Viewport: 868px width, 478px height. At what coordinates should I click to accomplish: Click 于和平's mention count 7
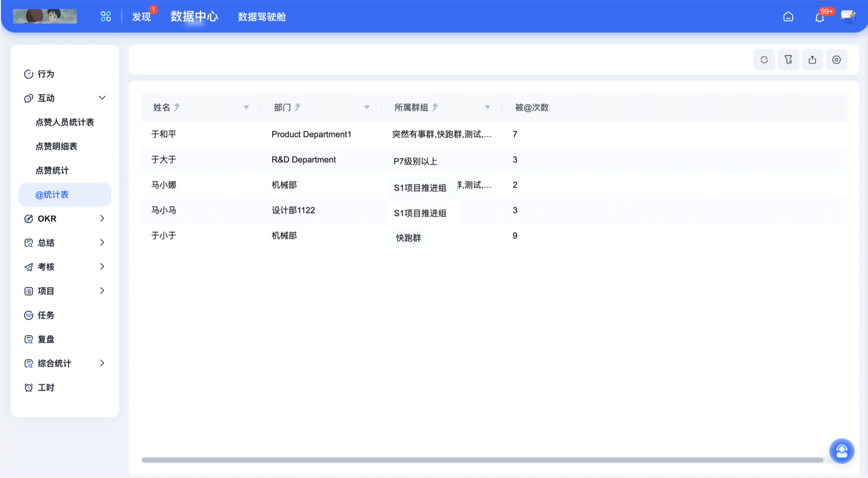(515, 134)
